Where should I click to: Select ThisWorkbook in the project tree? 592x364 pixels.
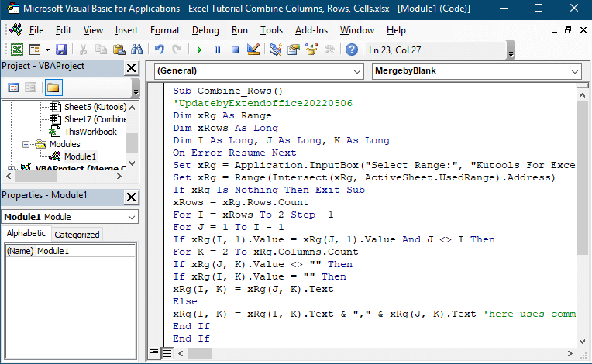point(90,132)
